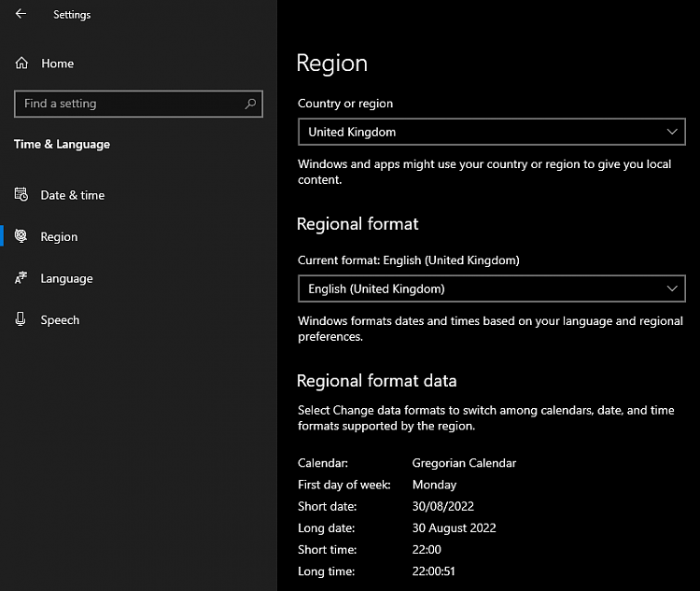Click the Date & time calendar icon

(x=21, y=194)
